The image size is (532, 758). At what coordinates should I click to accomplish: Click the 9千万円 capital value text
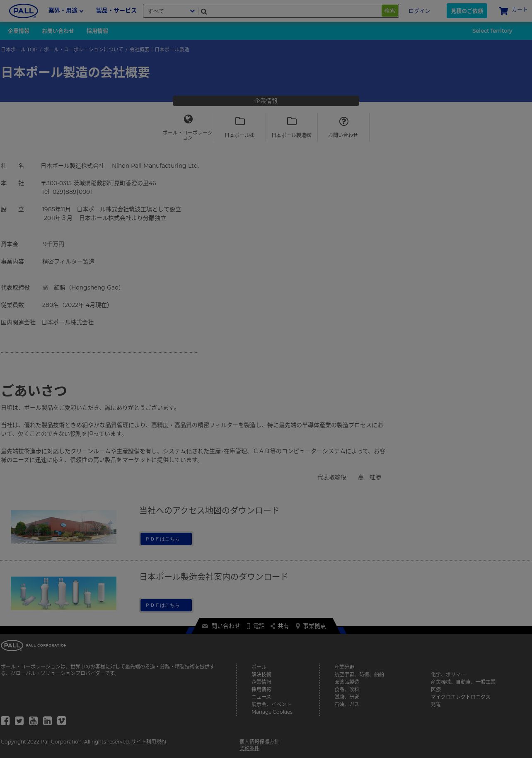pos(54,244)
